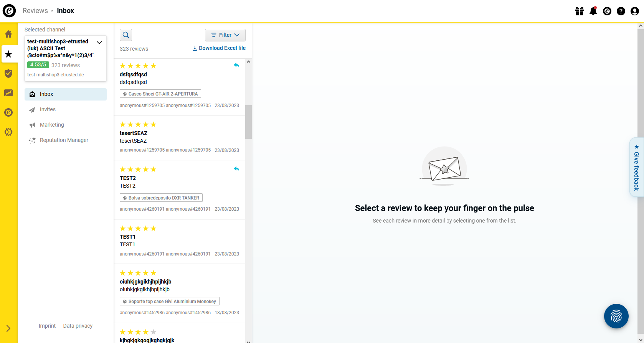Open the user account avatar icon
This screenshot has width=644, height=343.
635,11
